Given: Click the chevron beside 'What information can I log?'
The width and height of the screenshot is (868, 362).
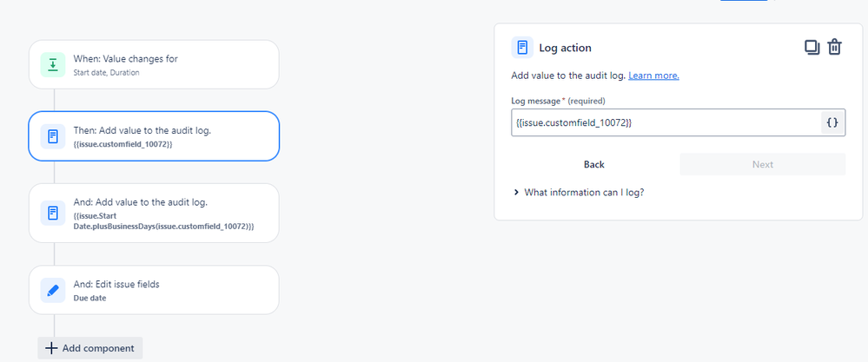Looking at the screenshot, I should click(516, 193).
